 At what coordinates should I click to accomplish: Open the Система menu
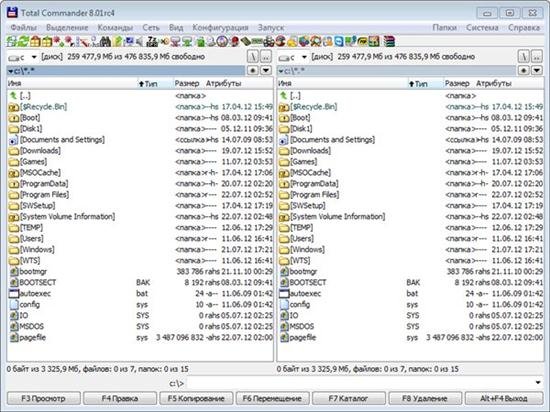click(482, 27)
